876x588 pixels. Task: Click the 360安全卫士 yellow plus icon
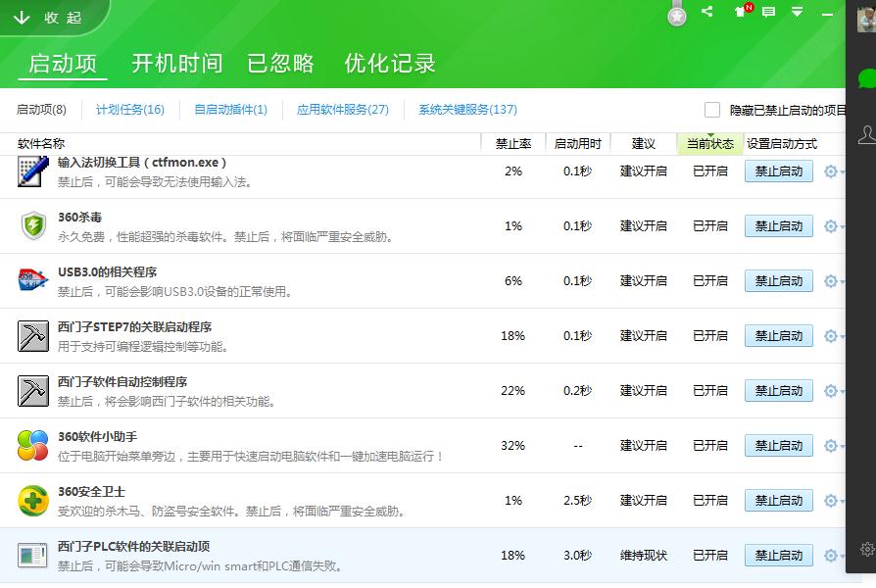click(x=33, y=500)
